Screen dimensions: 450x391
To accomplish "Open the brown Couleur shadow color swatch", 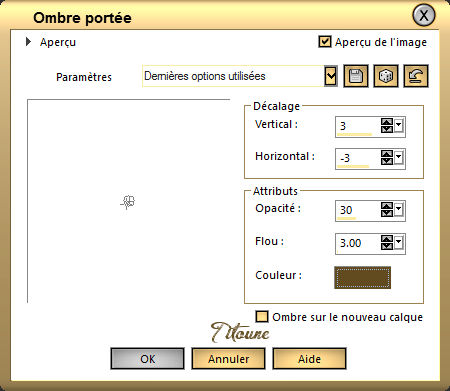I will point(363,277).
